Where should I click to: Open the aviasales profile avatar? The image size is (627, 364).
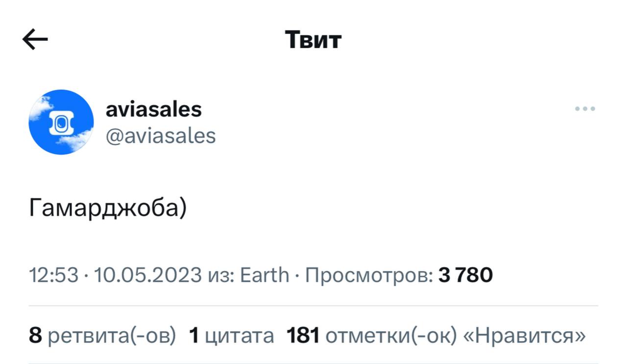click(61, 122)
